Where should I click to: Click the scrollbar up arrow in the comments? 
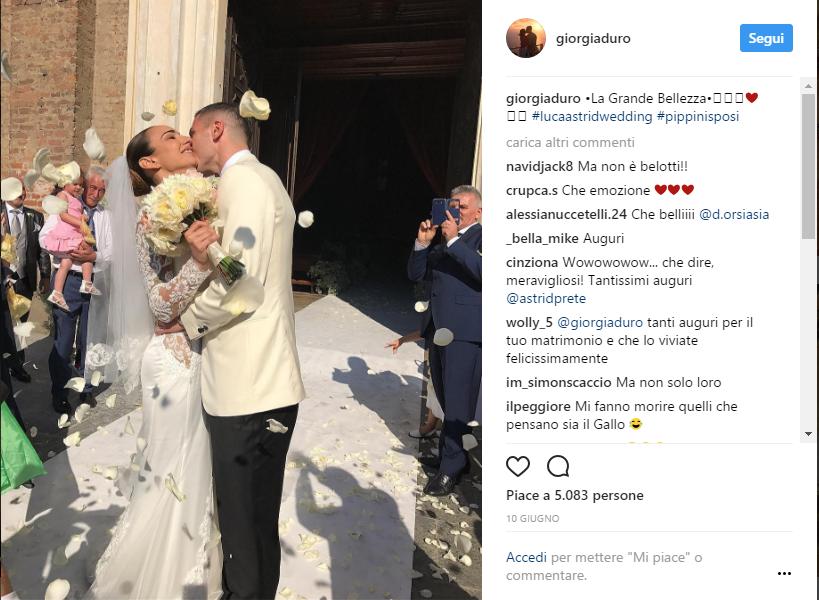click(x=808, y=85)
